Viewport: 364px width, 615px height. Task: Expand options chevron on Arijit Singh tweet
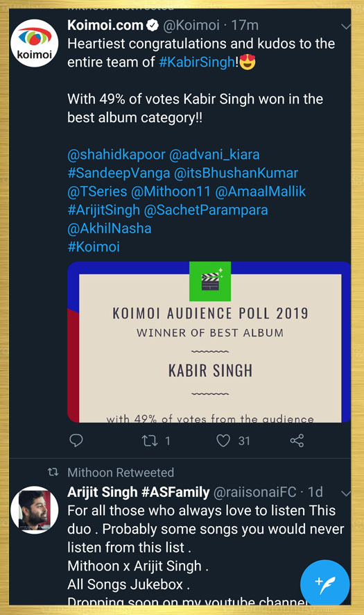[346, 494]
